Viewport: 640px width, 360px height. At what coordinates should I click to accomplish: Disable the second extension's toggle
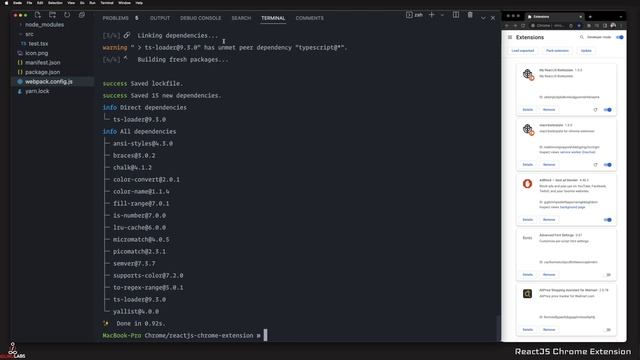pyautogui.click(x=607, y=165)
